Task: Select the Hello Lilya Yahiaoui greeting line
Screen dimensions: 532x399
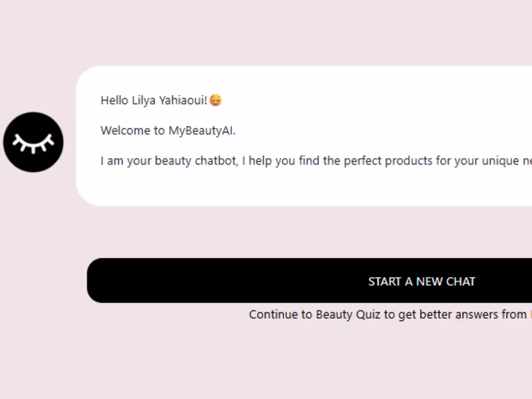Action: [161, 101]
